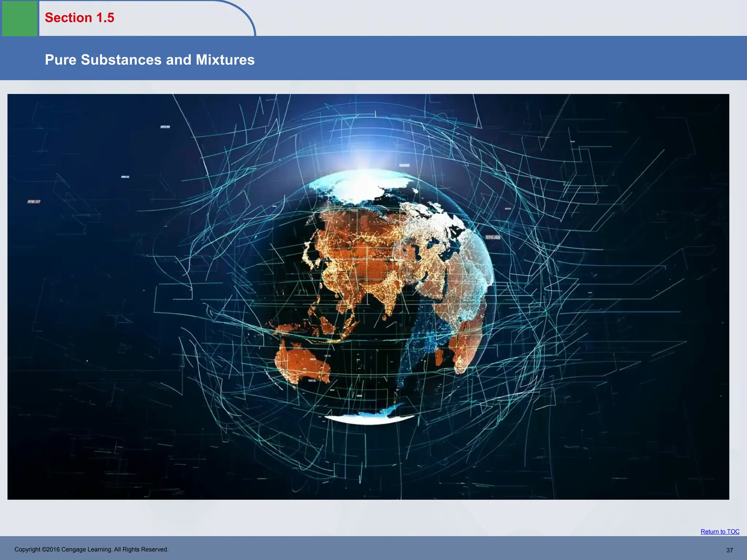Click the Return to TOC link
Image resolution: width=747 pixels, height=560 pixels.
[x=720, y=532]
